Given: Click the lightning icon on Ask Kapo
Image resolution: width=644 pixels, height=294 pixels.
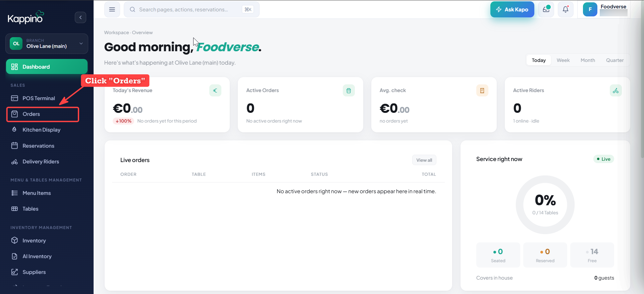Looking at the screenshot, I should coord(499,9).
